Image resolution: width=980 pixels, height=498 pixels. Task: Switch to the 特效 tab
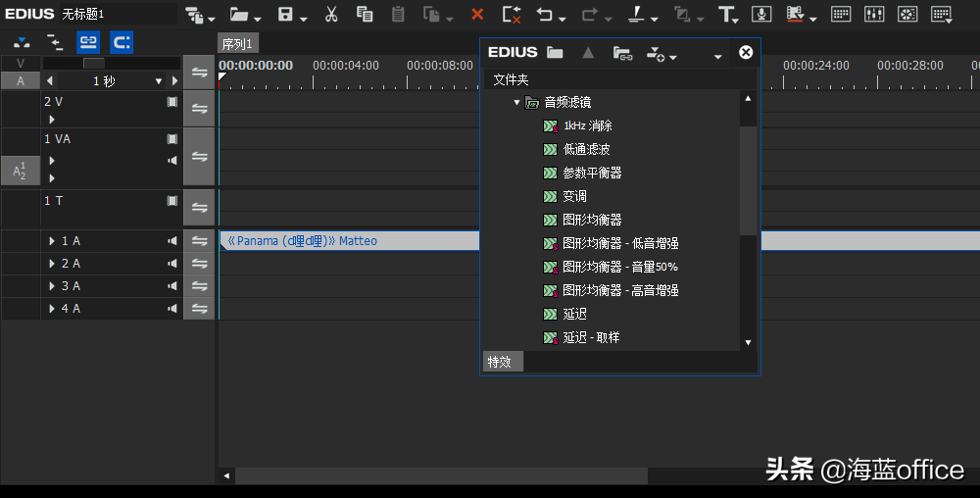[500, 362]
